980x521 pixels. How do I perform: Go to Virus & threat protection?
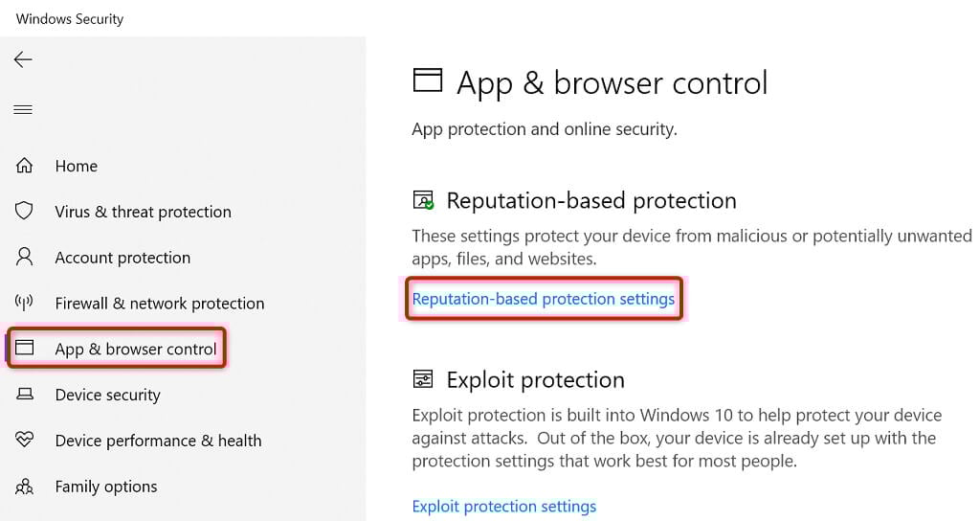[x=143, y=212]
